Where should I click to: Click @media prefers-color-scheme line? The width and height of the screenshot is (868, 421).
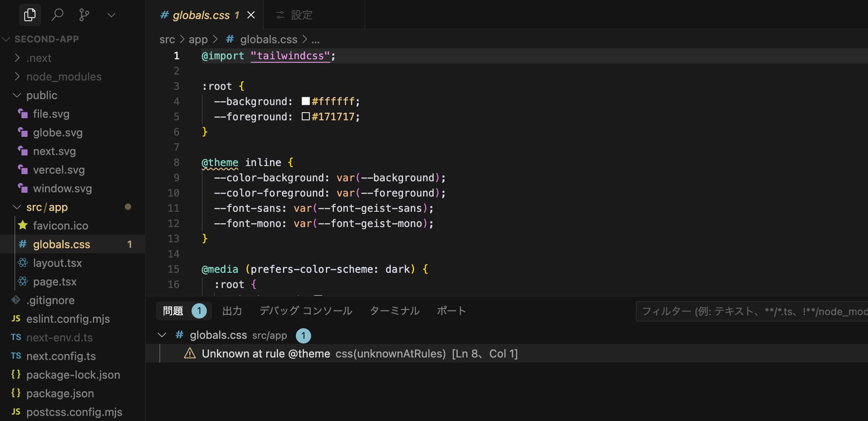(314, 269)
